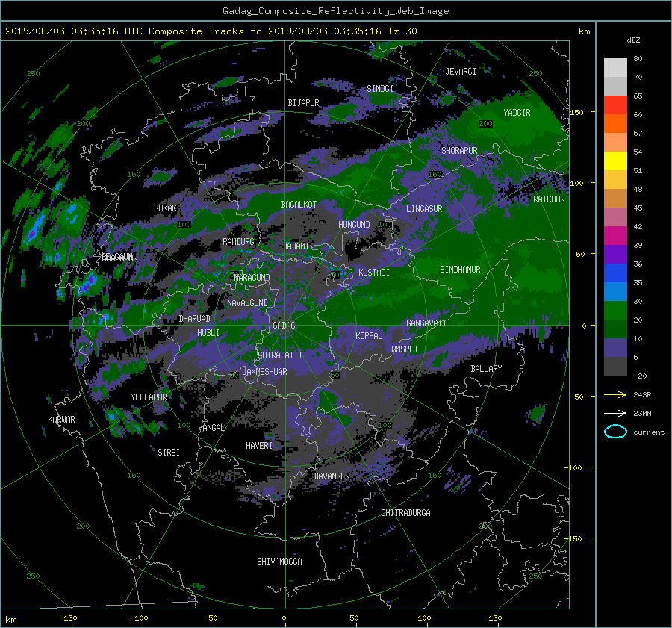672x628 pixels.
Task: Click the NARAGUND city label
Action: point(252,277)
